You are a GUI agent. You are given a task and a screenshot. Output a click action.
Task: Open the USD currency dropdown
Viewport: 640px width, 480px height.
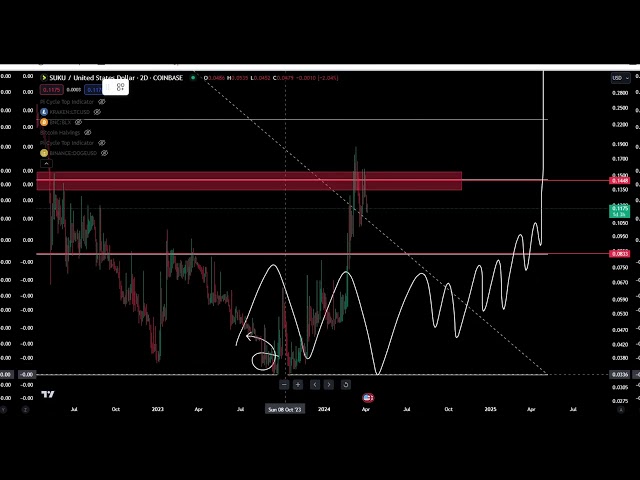click(619, 77)
